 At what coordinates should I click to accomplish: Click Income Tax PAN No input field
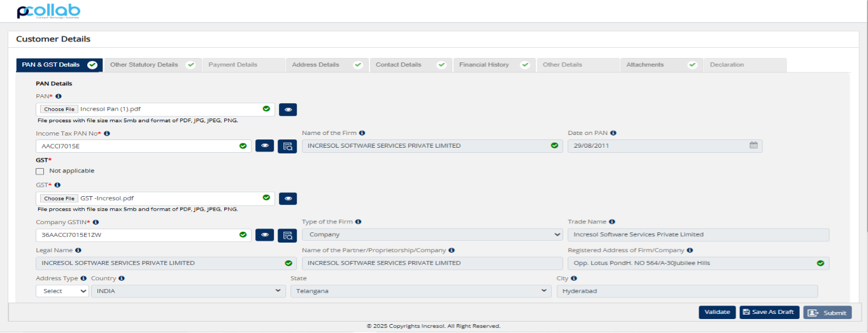click(144, 146)
